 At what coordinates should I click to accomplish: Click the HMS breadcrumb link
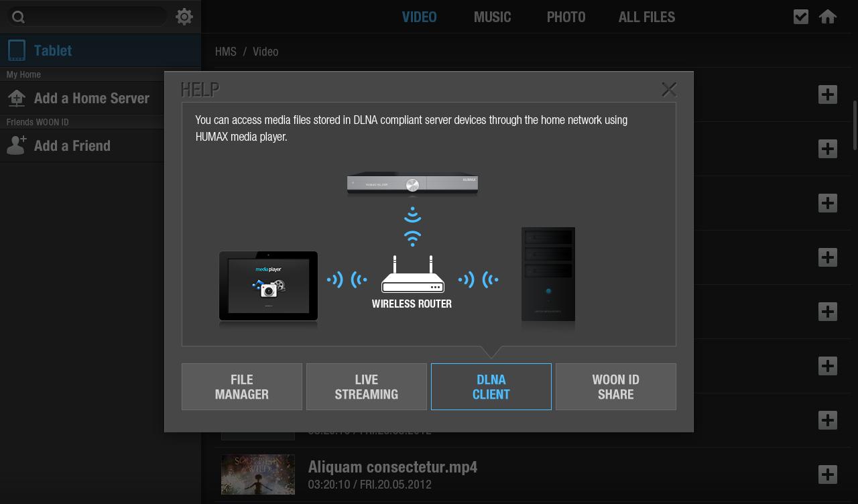coord(225,52)
